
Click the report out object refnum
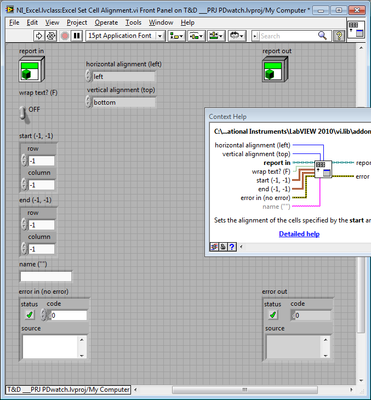coord(275,69)
